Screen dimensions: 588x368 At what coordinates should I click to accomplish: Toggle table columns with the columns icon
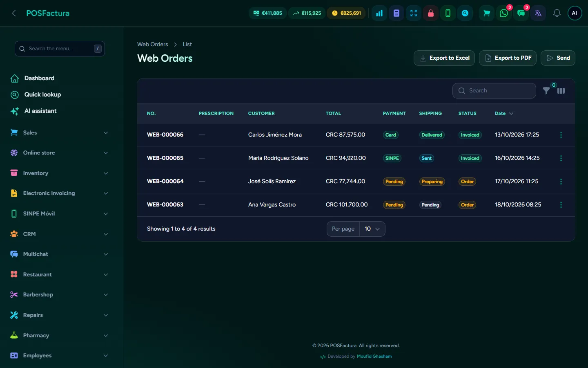pyautogui.click(x=561, y=91)
